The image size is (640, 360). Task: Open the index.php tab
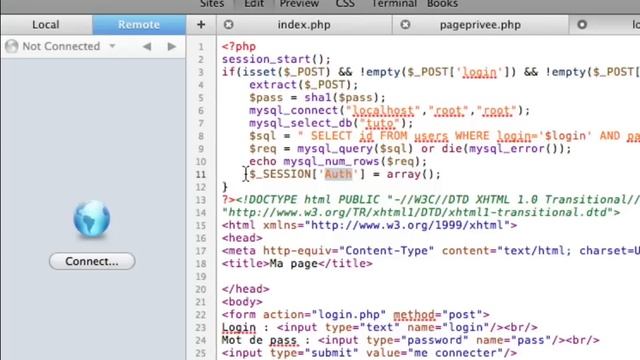point(304,25)
